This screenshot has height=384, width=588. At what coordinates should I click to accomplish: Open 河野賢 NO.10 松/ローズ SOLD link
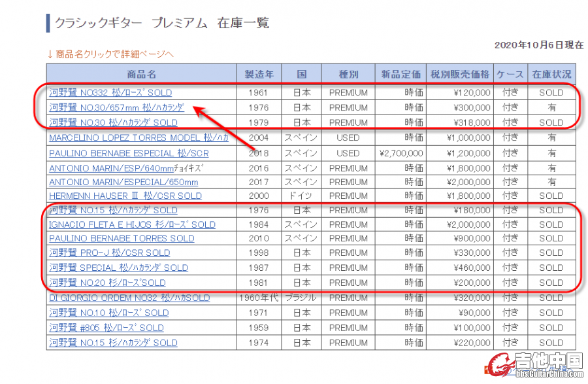109,313
